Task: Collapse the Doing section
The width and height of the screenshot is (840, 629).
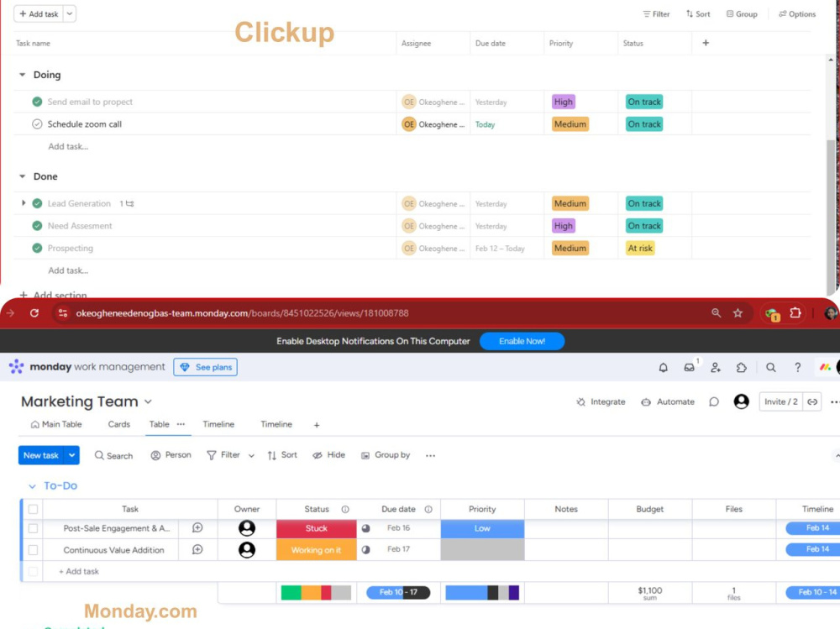Action: [23, 75]
